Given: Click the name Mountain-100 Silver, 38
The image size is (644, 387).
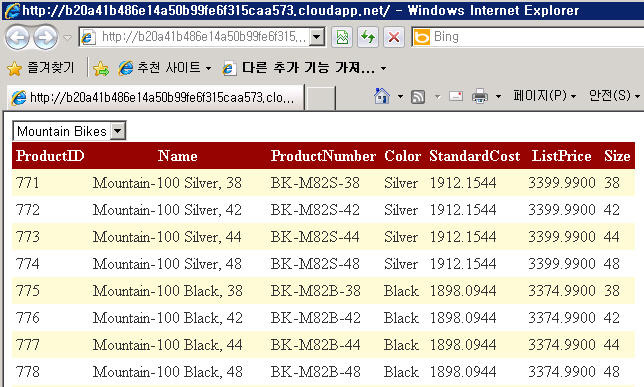Looking at the screenshot, I should pos(167,183).
